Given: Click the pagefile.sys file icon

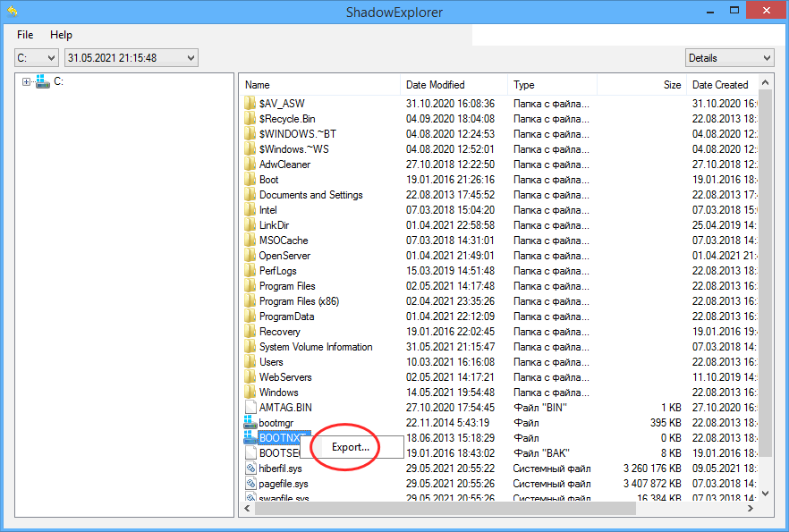Looking at the screenshot, I should point(250,484).
